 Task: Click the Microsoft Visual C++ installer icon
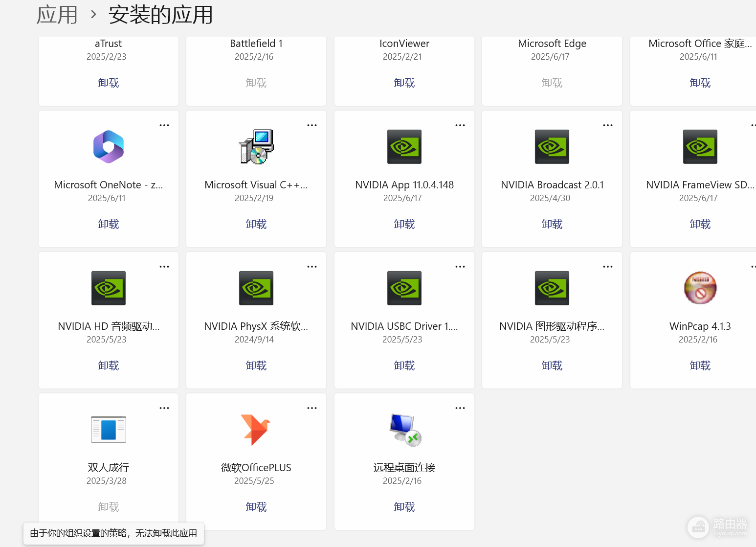coord(256,147)
